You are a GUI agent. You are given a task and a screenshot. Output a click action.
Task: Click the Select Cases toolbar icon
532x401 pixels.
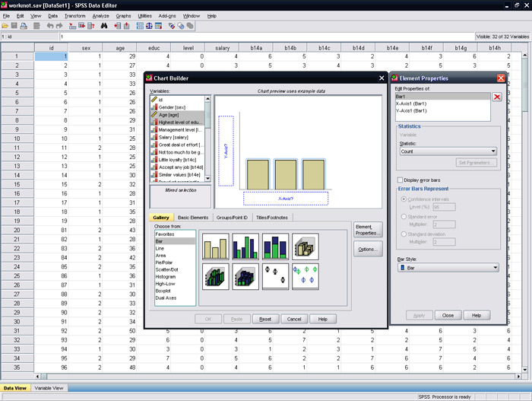158,26
